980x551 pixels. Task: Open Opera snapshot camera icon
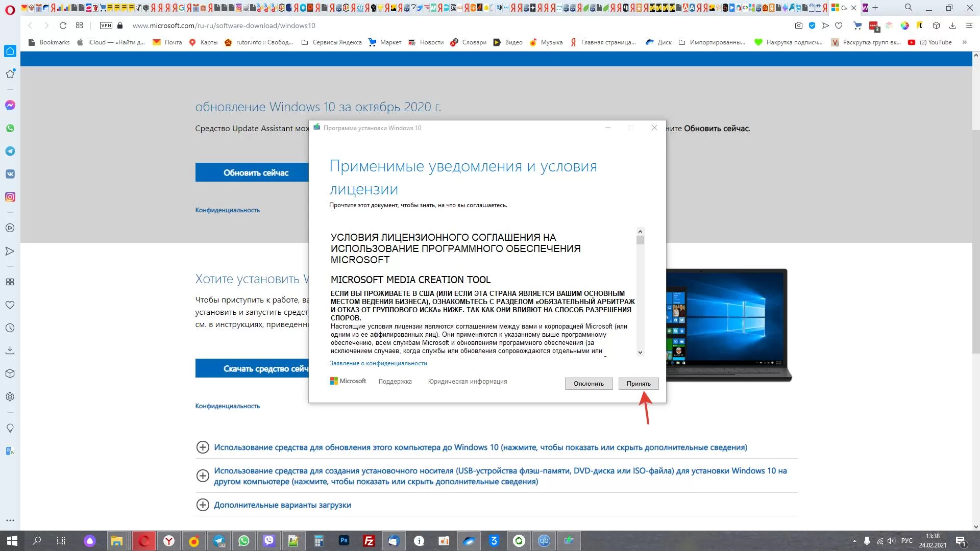[799, 26]
